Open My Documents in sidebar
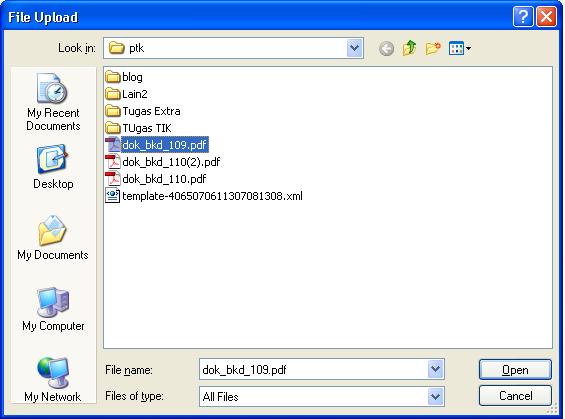Image resolution: width=565 pixels, height=419 pixels. pos(53,238)
